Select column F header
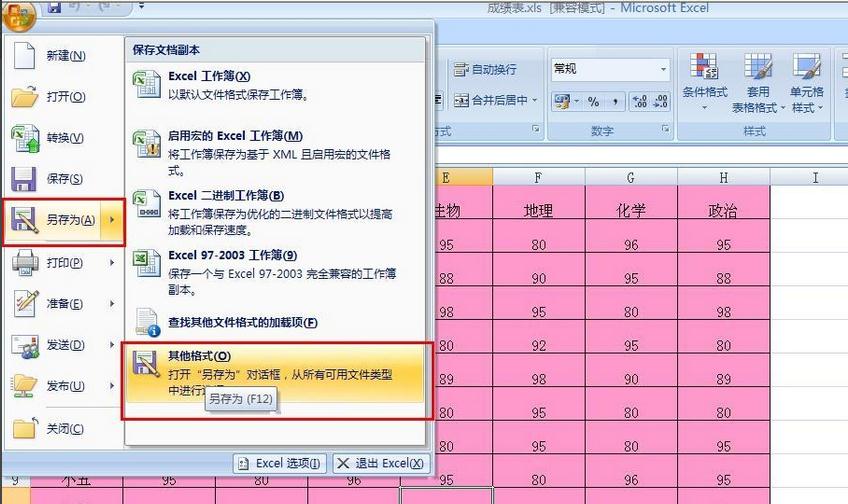 click(539, 177)
